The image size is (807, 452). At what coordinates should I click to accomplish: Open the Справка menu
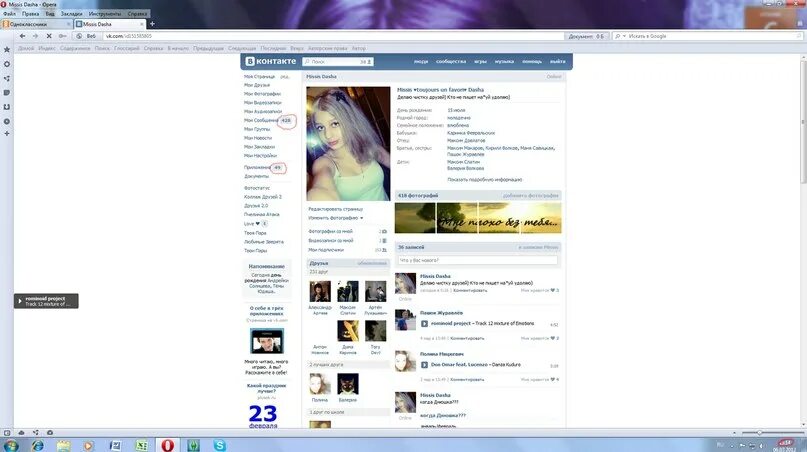point(137,14)
